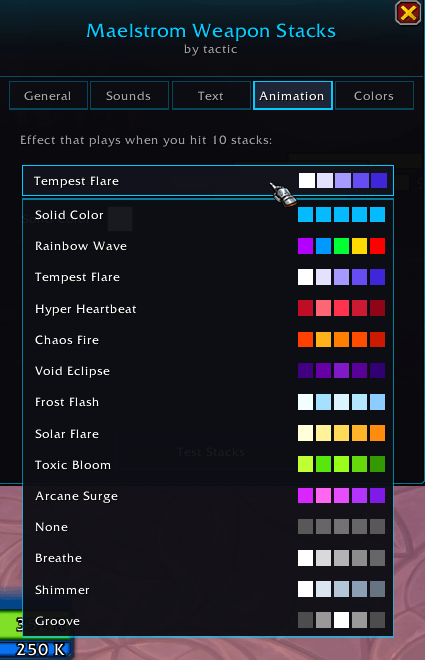Select Solid Color effect option

[208, 215]
